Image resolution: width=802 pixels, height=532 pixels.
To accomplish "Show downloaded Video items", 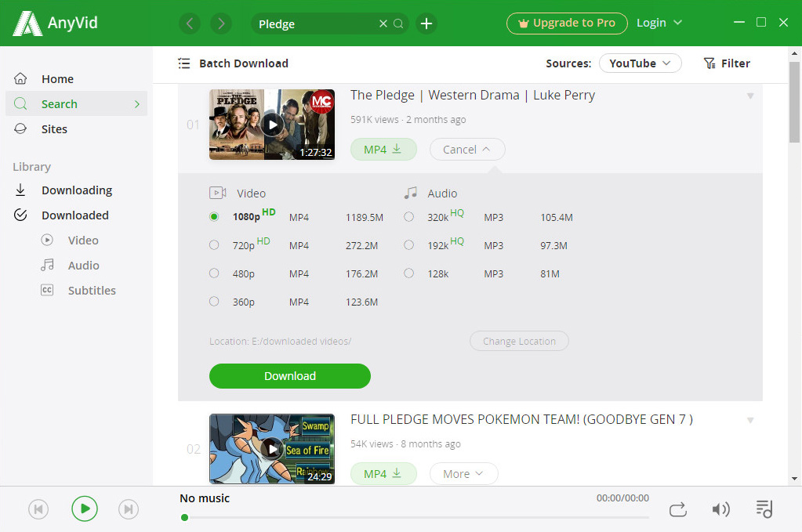I will pos(70,241).
